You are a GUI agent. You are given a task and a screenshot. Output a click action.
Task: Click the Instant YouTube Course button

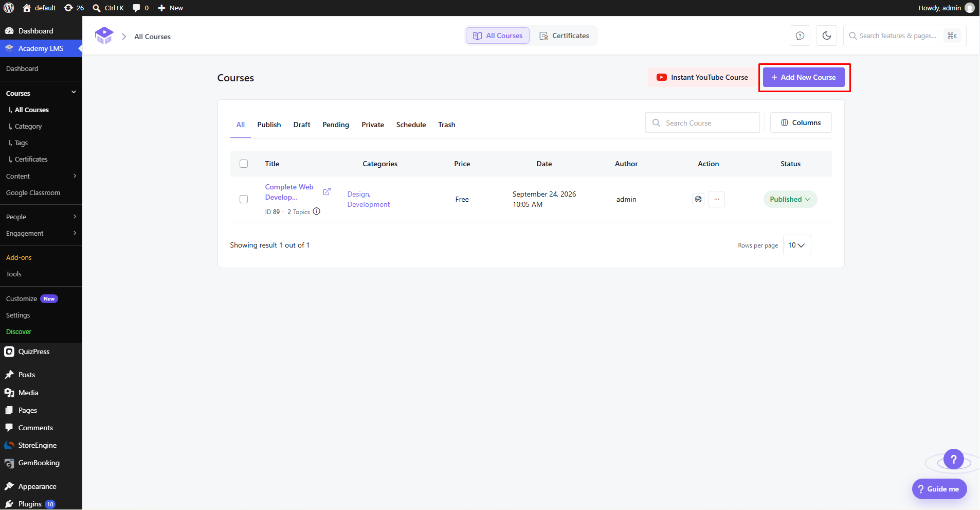(x=702, y=77)
